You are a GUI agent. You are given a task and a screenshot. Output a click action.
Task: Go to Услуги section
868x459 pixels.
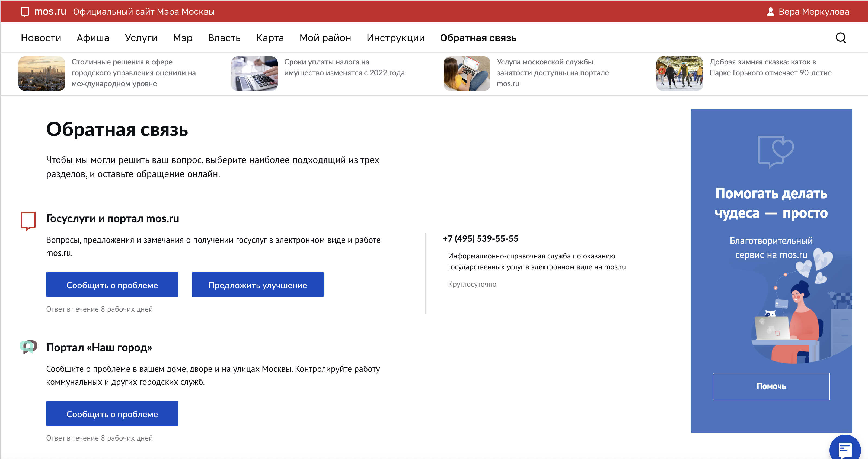pos(141,38)
